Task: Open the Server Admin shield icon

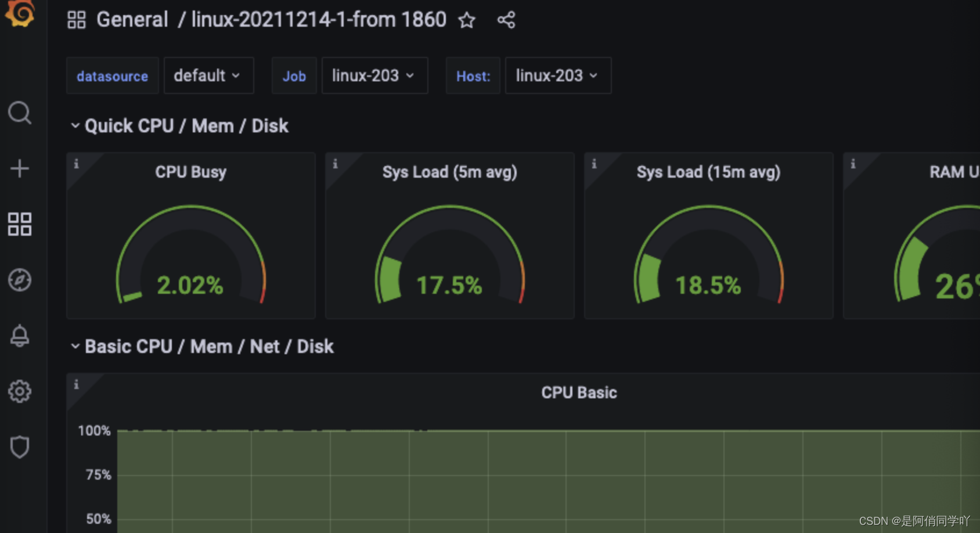Action: point(20,447)
